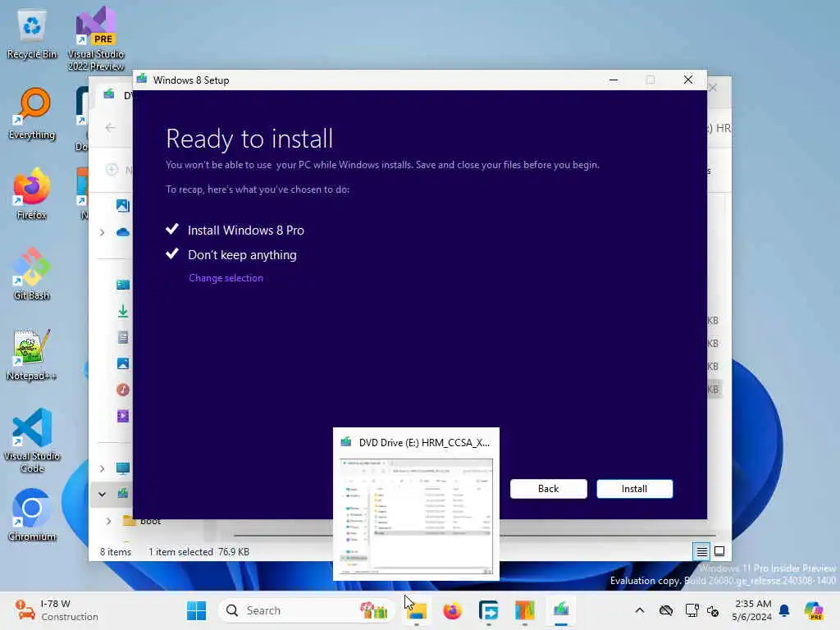
Task: Open the Git Bash desktop icon
Action: pos(32,274)
